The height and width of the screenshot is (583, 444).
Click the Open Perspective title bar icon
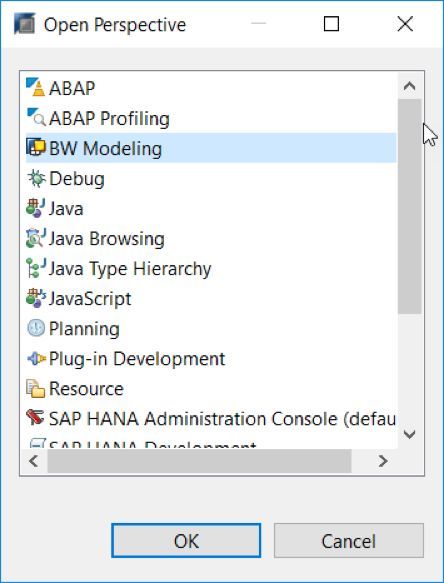(x=25, y=24)
